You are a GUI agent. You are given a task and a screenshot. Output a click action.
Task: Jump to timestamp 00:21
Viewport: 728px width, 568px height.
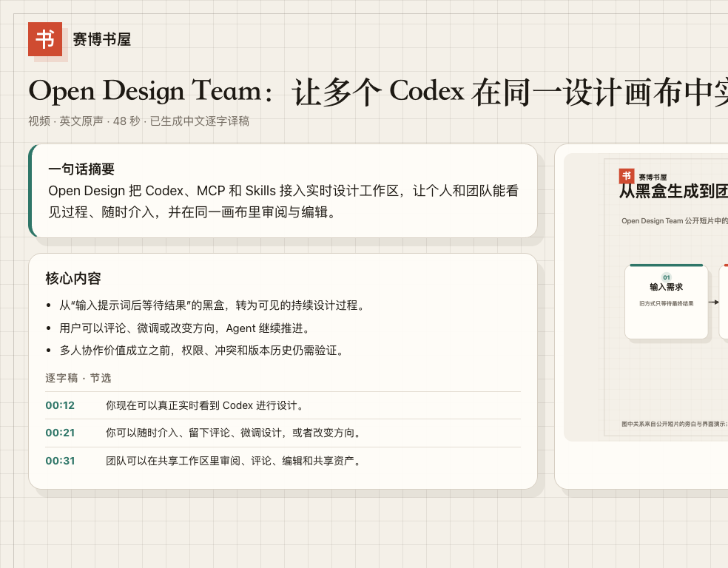(60, 433)
